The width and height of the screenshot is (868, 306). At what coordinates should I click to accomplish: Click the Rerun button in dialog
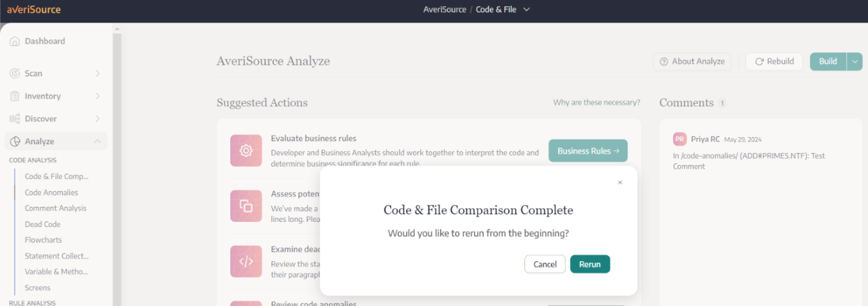point(590,264)
